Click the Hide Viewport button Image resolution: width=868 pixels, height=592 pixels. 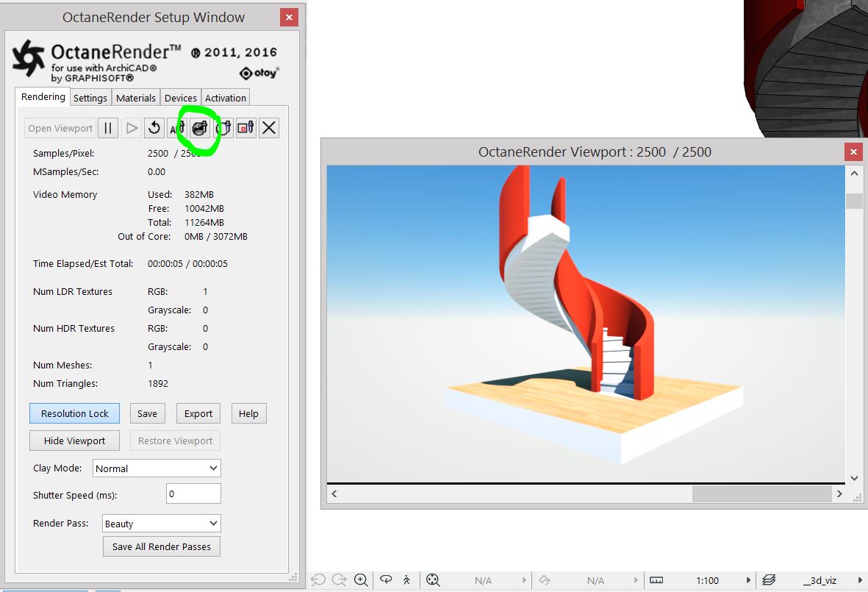click(x=75, y=441)
